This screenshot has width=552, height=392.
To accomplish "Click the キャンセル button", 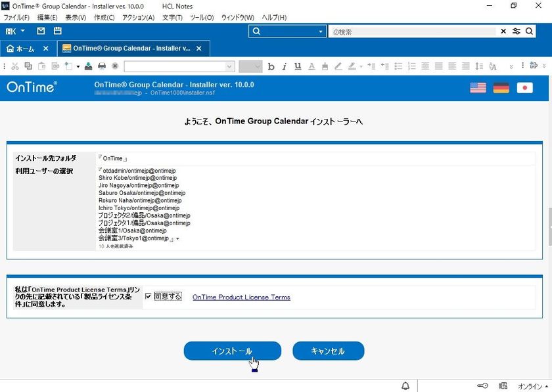I will click(328, 351).
